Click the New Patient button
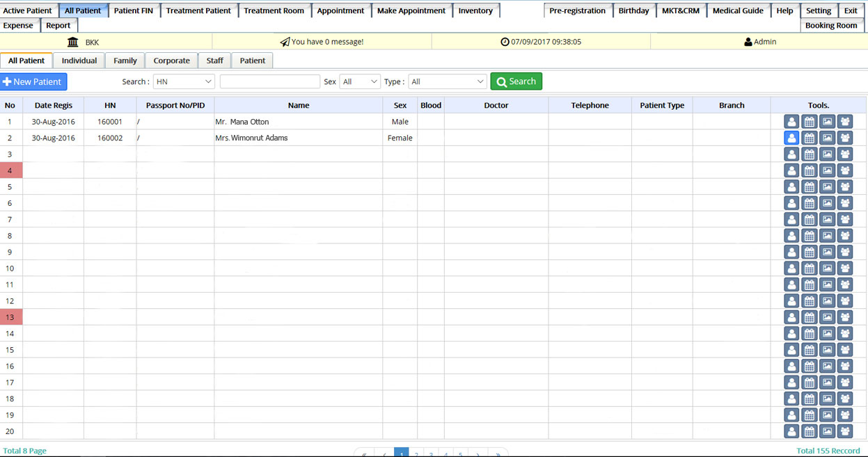The height and width of the screenshot is (457, 868). pyautogui.click(x=33, y=82)
